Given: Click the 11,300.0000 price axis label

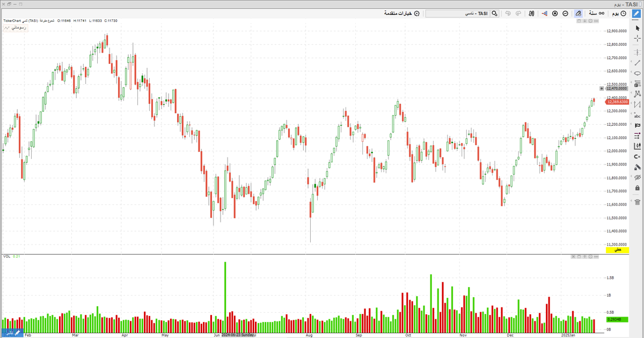Looking at the screenshot, I should 617,244.
